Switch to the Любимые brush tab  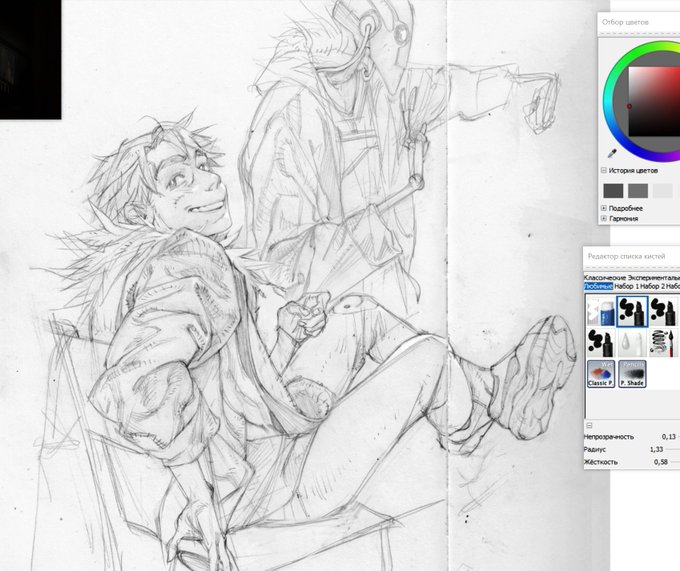coord(598,286)
